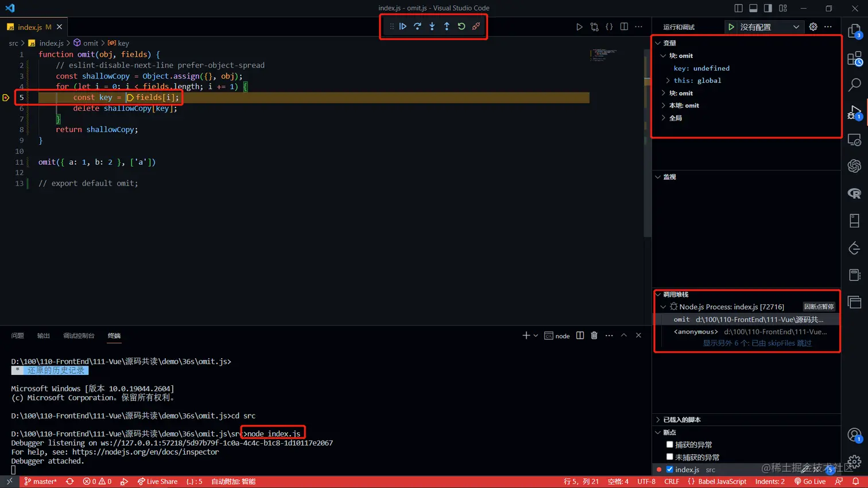
Task: Open Accounts icon in activity bar
Action: coord(855,436)
